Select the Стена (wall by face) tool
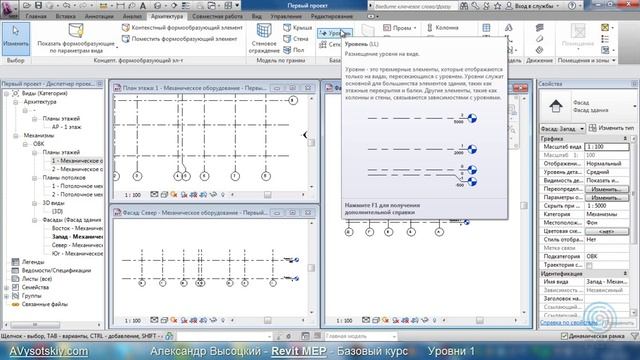The image size is (640, 360). 296,39
